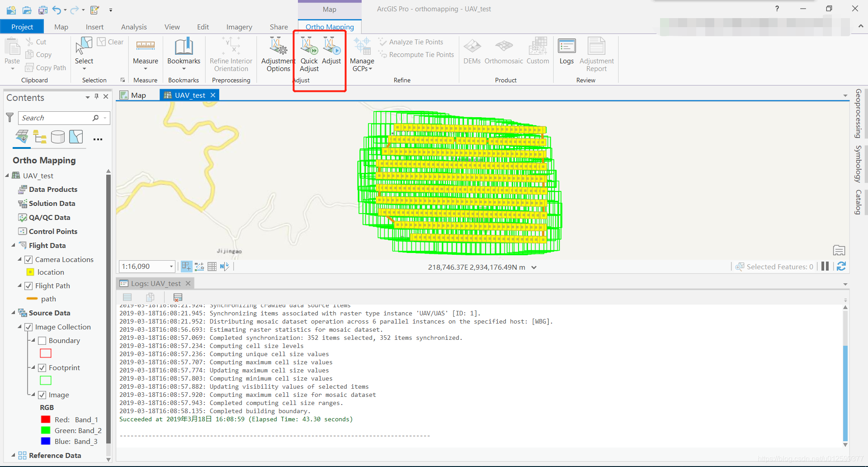Screen dimensions: 868x467
Task: Enable the Boundary layer
Action: (42, 340)
